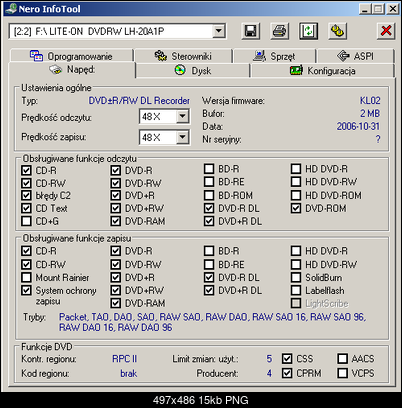Image resolution: width=402 pixels, height=408 pixels.
Task: Click the buffer value 2 MB
Action: 370,114
